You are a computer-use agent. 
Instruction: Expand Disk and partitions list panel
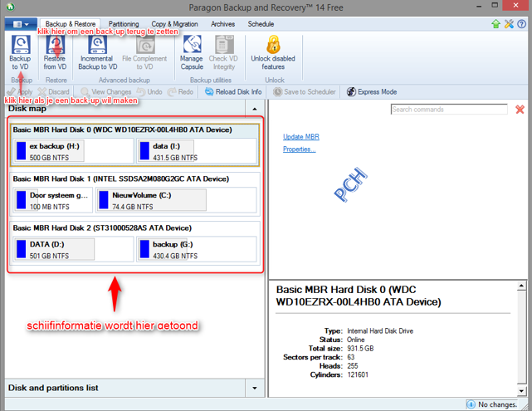click(x=253, y=388)
